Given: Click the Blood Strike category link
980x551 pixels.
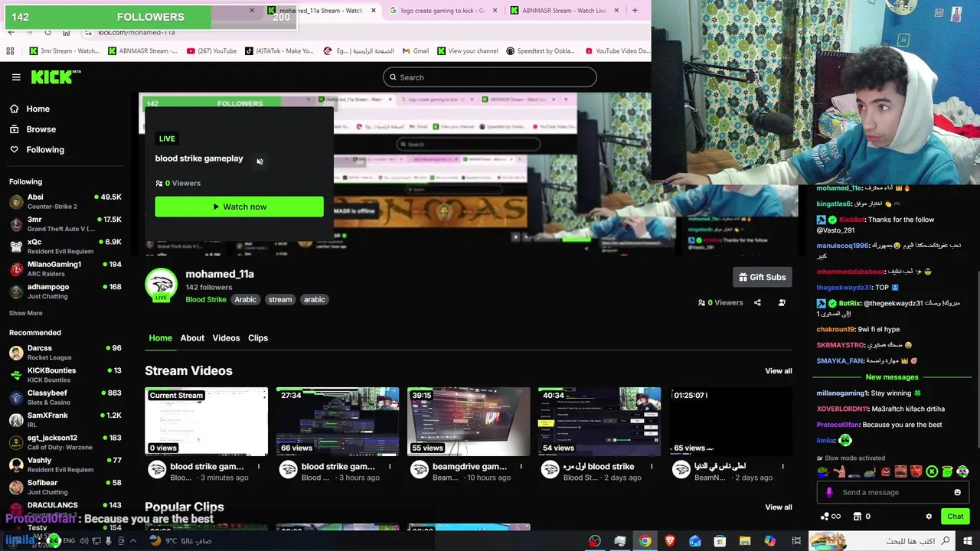Looking at the screenshot, I should [x=206, y=299].
